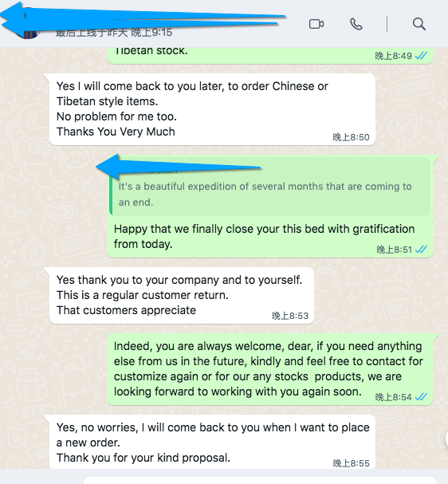Select 'Happy that we finally close' message
Screen dimensions: 448x484
pyautogui.click(x=269, y=206)
